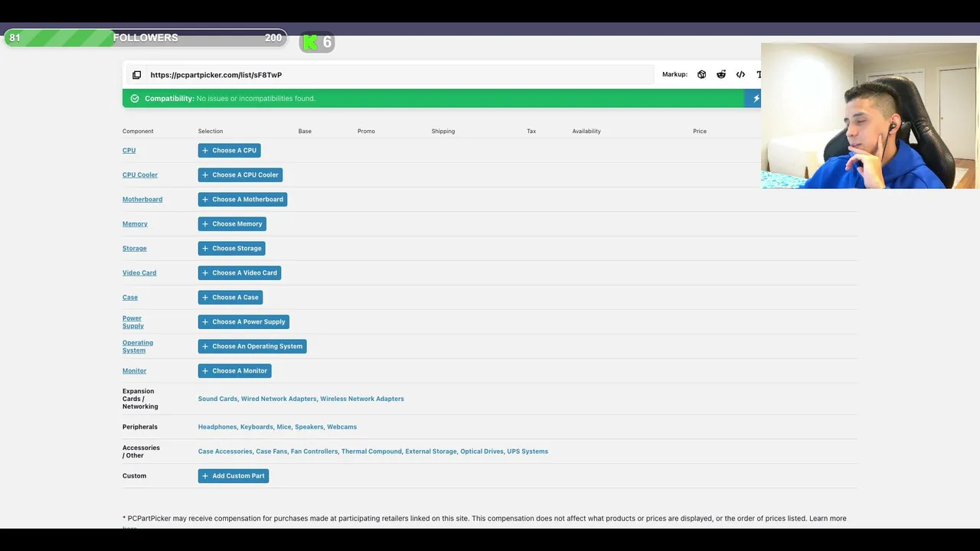Copy the list URL with the copy icon

(x=136, y=75)
